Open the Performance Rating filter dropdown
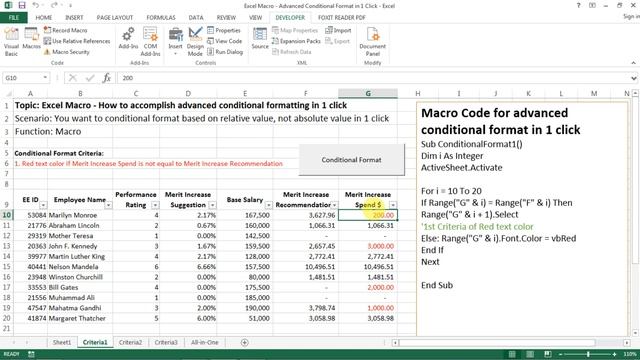The width and height of the screenshot is (640, 360). click(x=155, y=205)
